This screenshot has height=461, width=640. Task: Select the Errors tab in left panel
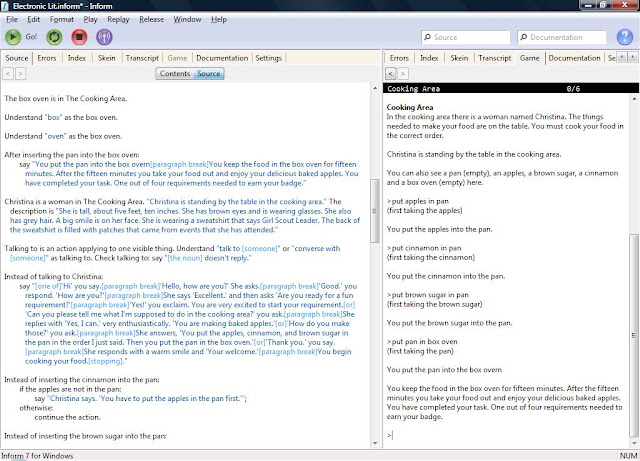(x=47, y=58)
